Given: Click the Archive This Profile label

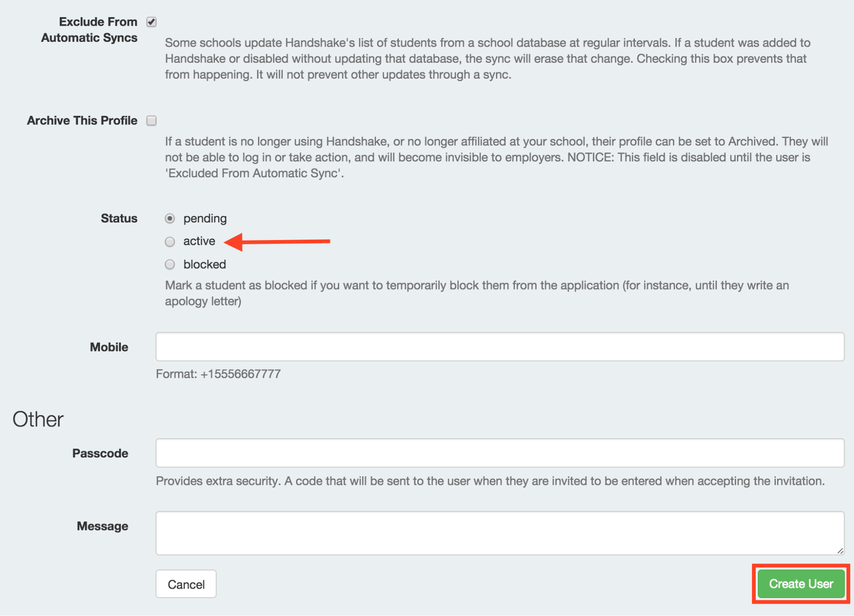Looking at the screenshot, I should tap(82, 120).
